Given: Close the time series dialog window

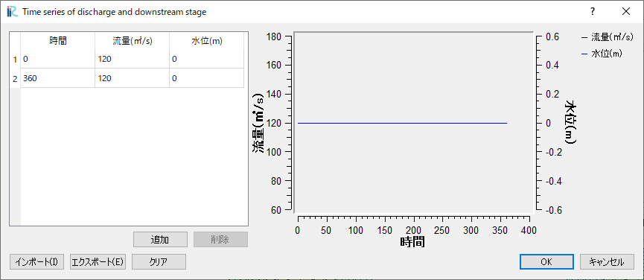Looking at the screenshot, I should pos(626,11).
